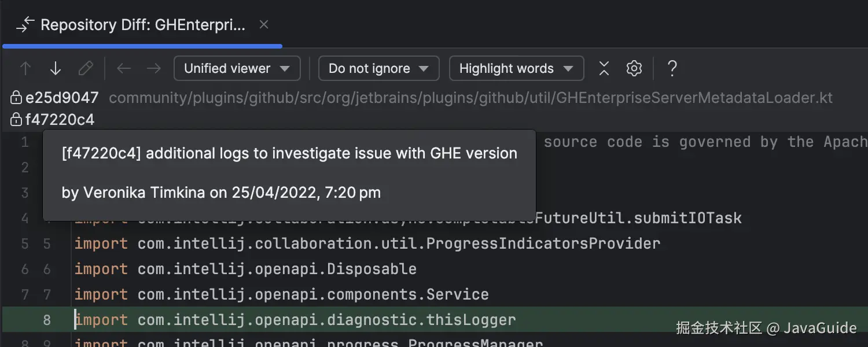Collapse unchanged fragments icon
Viewport: 868px width, 347px height.
pyautogui.click(x=604, y=69)
